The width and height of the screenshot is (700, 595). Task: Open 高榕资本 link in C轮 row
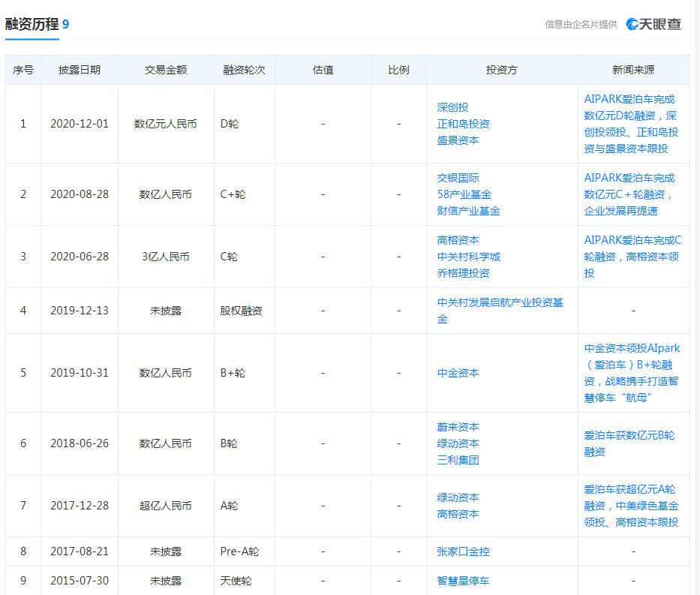(458, 240)
